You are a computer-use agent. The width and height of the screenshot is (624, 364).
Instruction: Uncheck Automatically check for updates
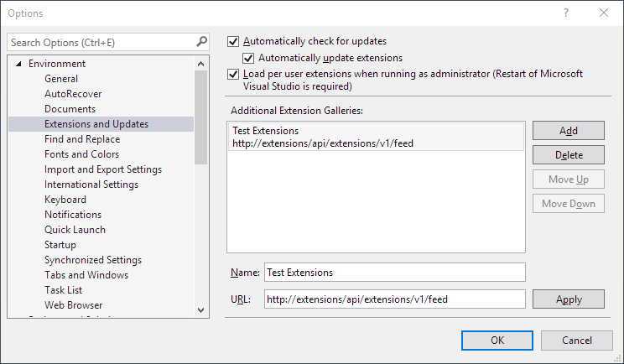click(x=234, y=41)
